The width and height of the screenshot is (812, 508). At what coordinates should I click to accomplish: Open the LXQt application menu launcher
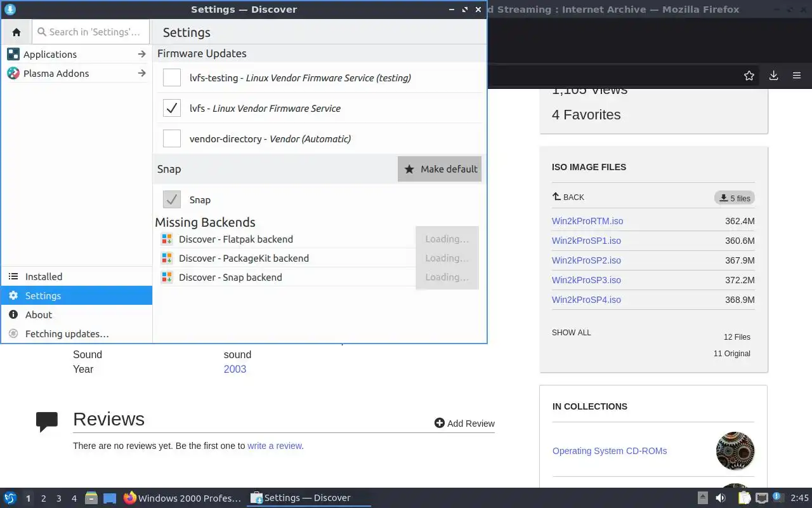click(10, 498)
